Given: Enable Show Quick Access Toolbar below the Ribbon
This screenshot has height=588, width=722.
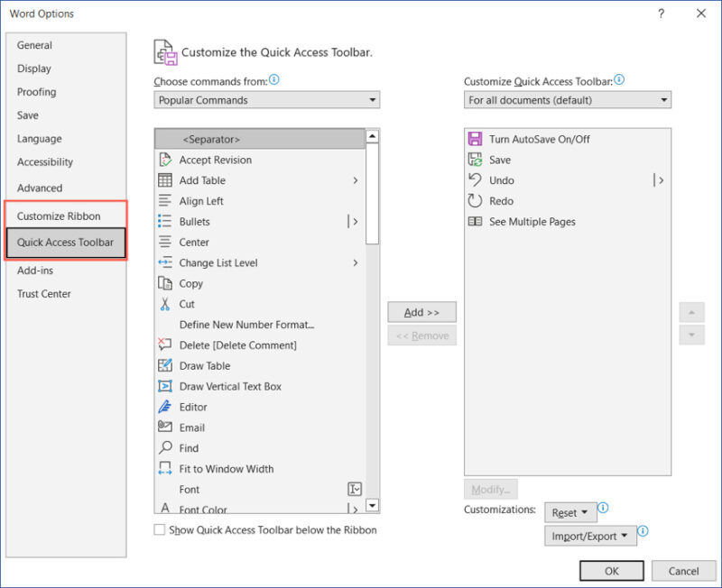Looking at the screenshot, I should (x=160, y=532).
